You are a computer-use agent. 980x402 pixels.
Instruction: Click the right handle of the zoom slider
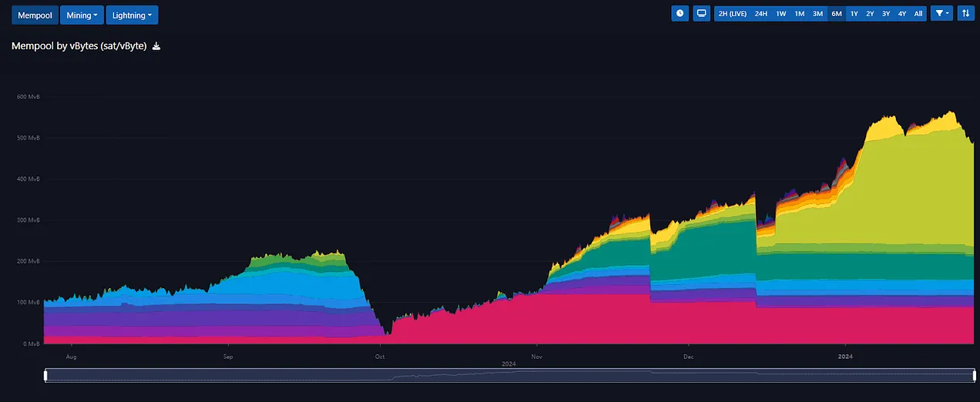(x=975, y=375)
